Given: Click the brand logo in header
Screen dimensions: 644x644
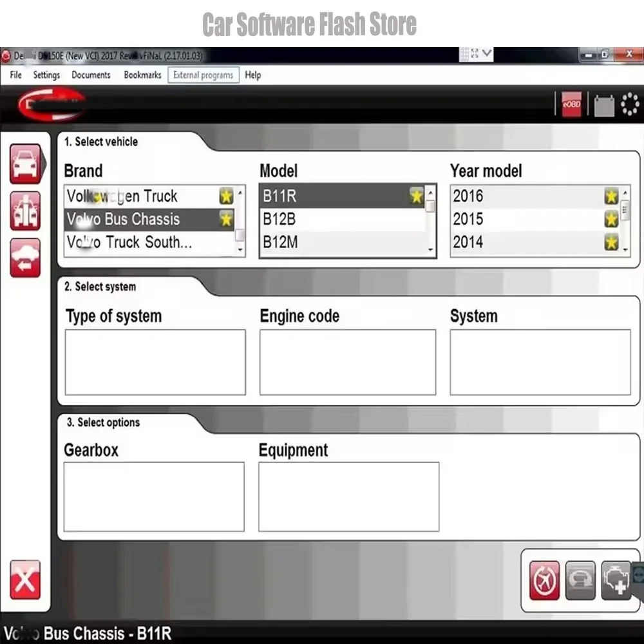Looking at the screenshot, I should 52,105.
